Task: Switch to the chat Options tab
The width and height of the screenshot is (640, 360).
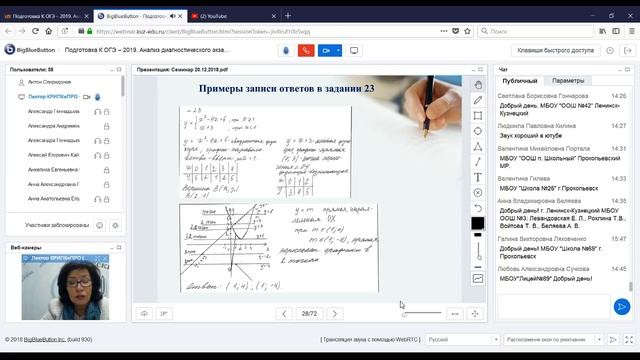Action: click(x=568, y=81)
